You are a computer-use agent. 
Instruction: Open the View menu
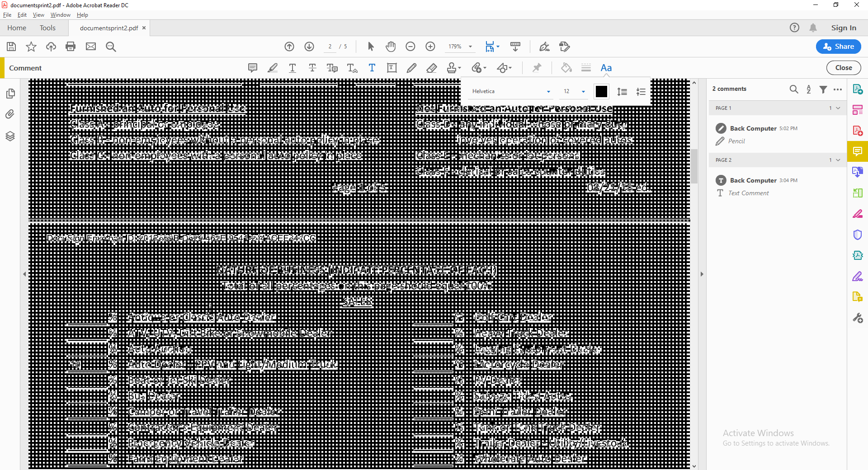click(38, 14)
